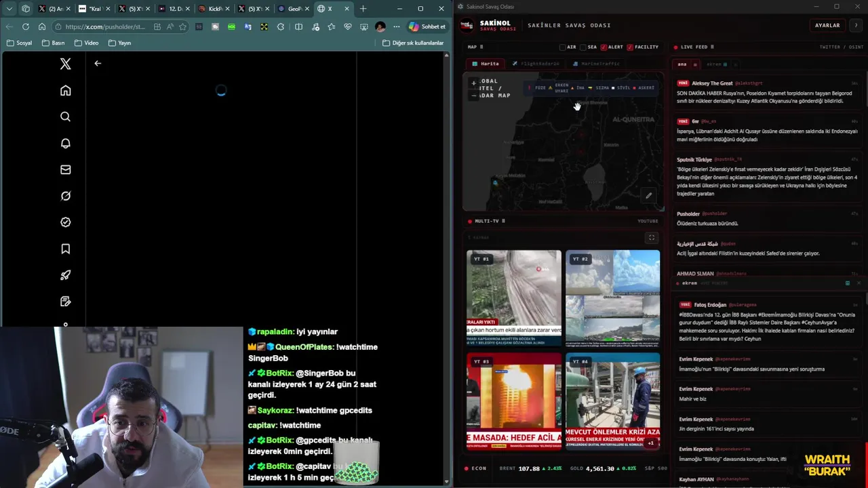Viewport: 868px width, 488px height.
Task: Open X home via logo in sidebar
Action: [x=65, y=64]
